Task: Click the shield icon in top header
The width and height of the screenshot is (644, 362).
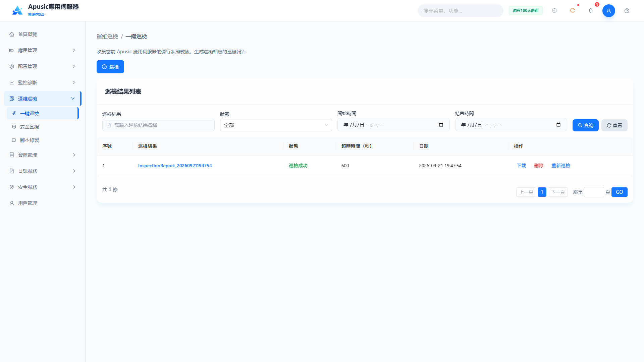Action: coord(554,11)
